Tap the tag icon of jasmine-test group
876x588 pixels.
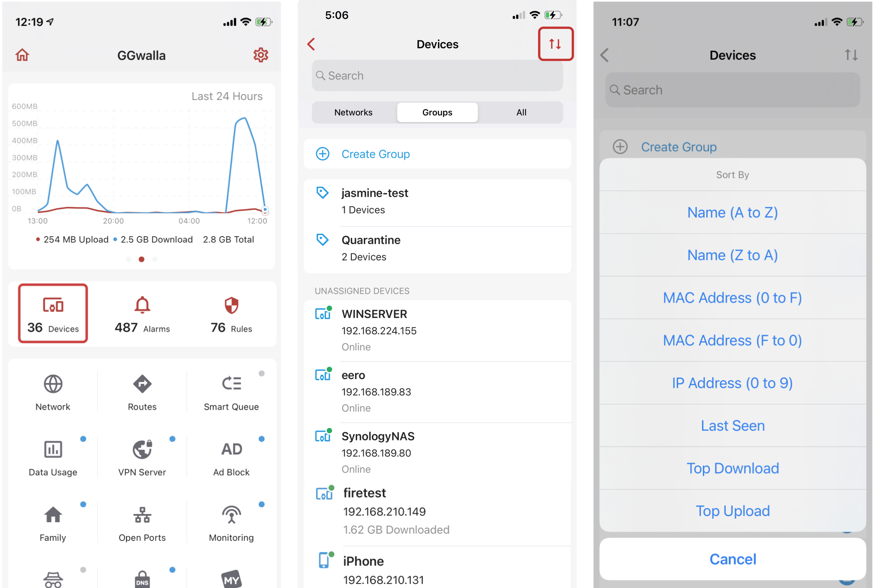click(322, 192)
